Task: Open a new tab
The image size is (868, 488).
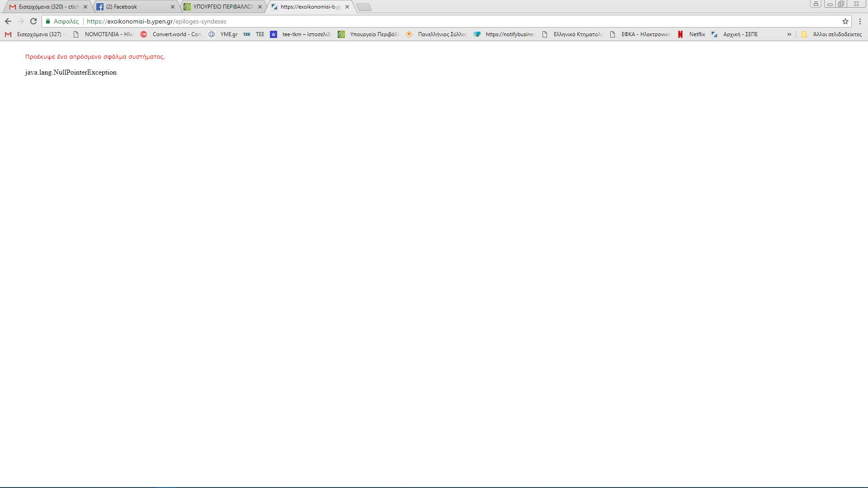Action: click(364, 7)
